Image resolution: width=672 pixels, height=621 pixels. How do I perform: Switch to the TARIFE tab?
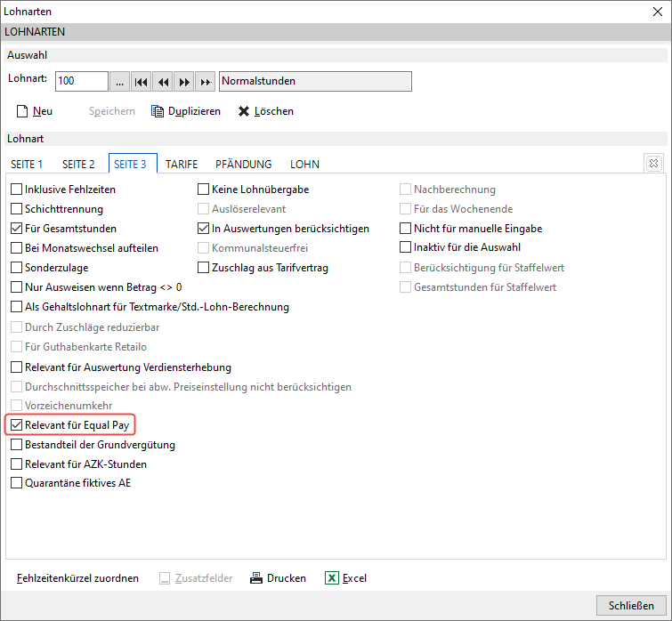182,165
